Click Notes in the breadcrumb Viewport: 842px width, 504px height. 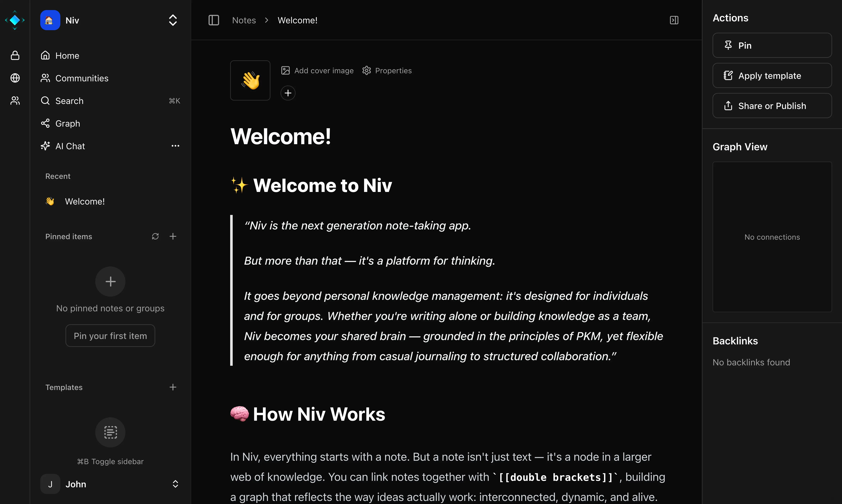click(x=244, y=20)
